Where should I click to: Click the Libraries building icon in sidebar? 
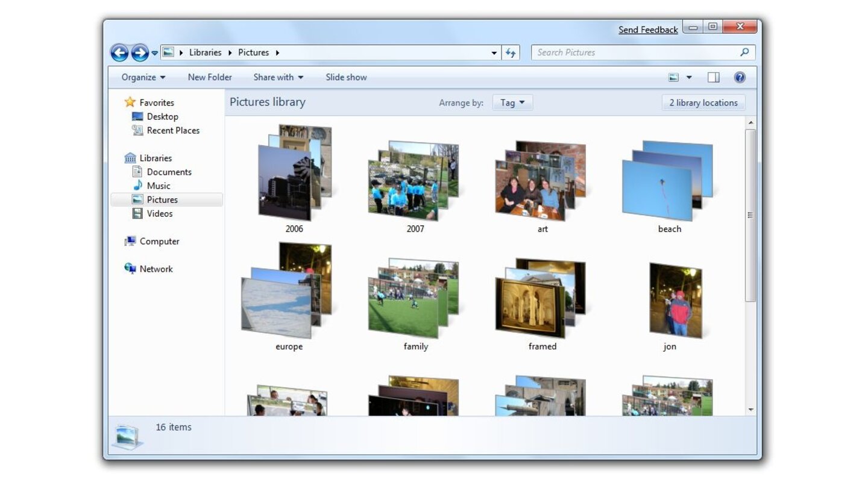pos(130,158)
